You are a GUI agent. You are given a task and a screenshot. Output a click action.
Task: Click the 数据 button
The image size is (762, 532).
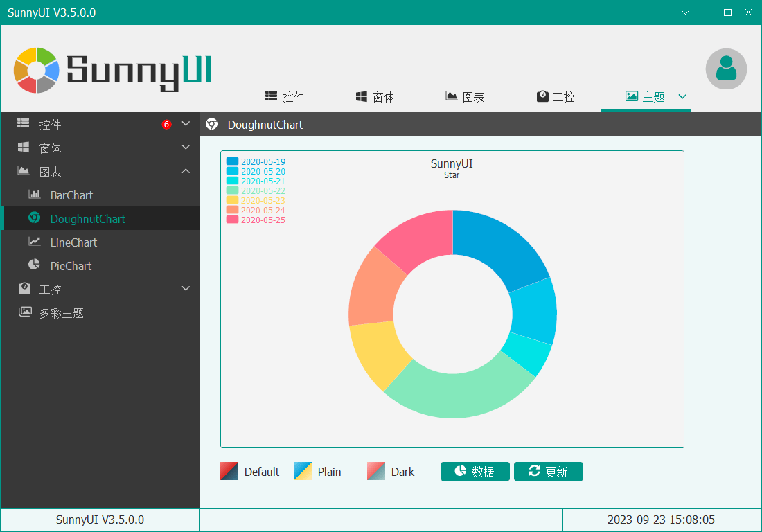475,471
